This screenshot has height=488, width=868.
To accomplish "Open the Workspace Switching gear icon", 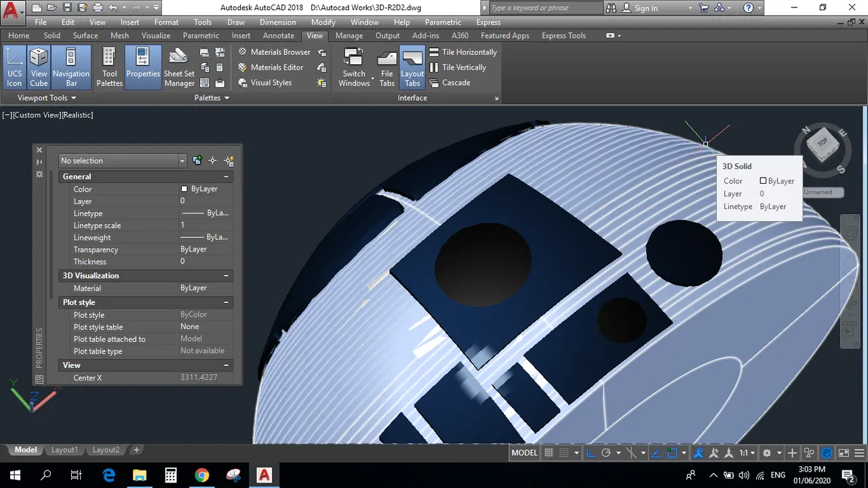I will coord(767,453).
